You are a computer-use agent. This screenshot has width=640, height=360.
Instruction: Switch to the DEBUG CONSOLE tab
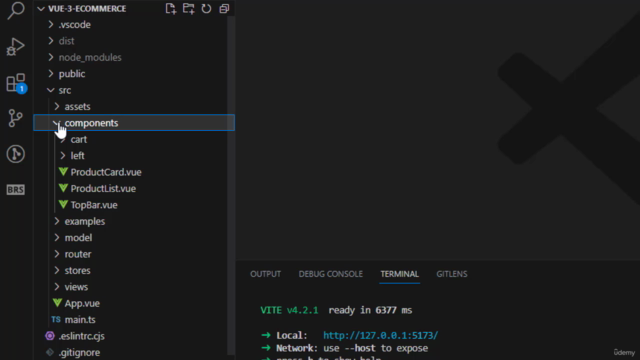coord(331,274)
